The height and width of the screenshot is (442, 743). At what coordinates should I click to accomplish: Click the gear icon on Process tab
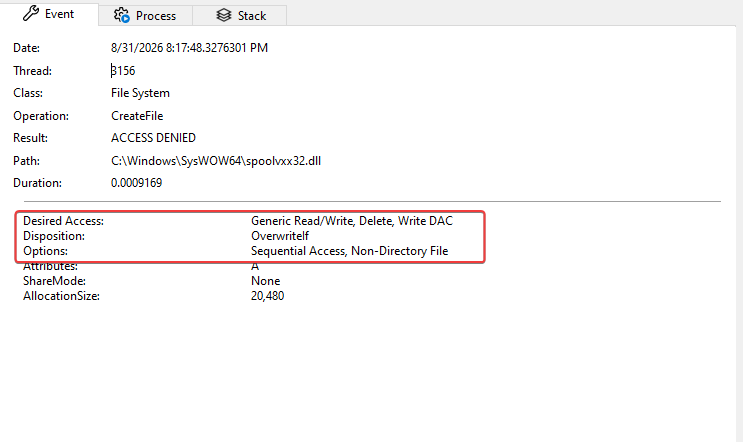tap(121, 15)
